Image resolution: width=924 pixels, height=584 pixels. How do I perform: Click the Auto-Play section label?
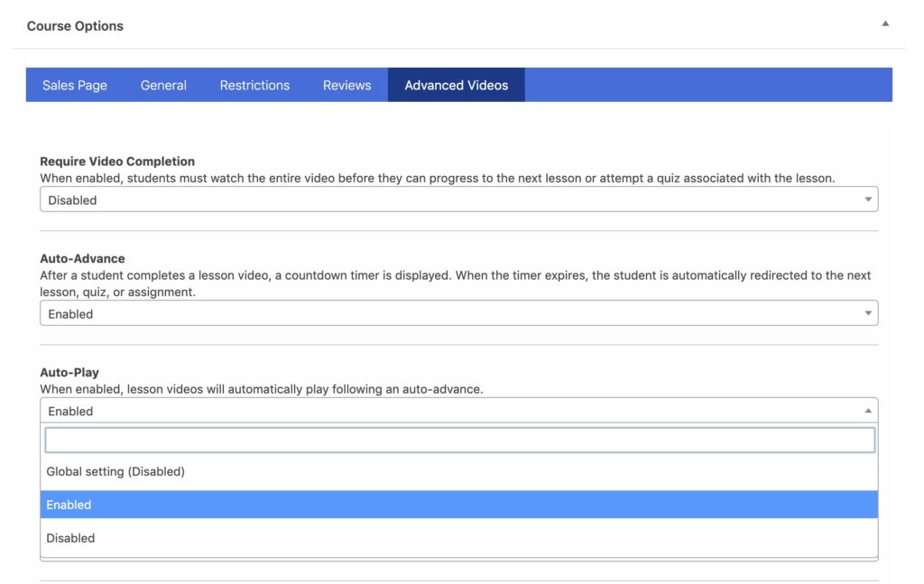coord(69,373)
